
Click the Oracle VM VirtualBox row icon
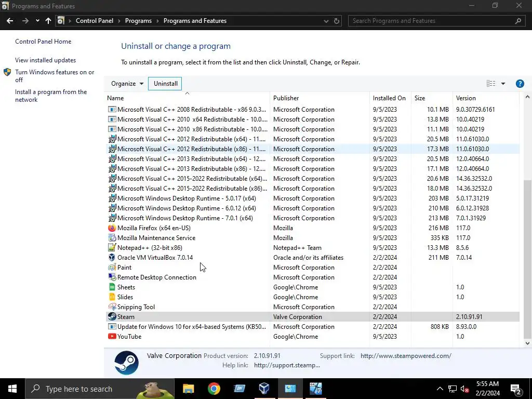pyautogui.click(x=112, y=258)
